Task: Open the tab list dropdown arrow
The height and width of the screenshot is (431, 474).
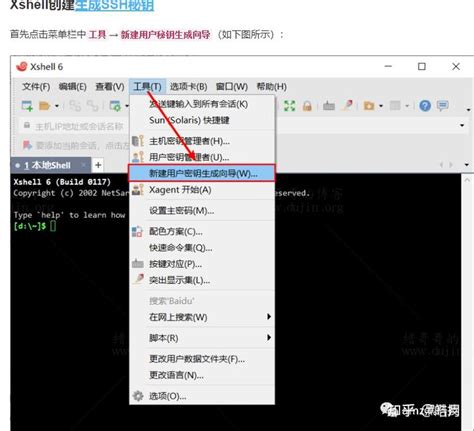Action: [x=466, y=165]
